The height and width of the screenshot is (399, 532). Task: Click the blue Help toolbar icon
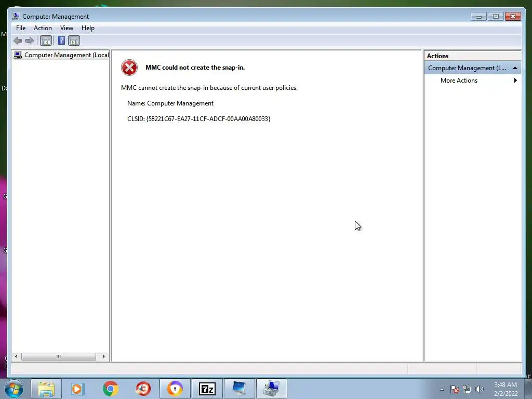point(61,41)
